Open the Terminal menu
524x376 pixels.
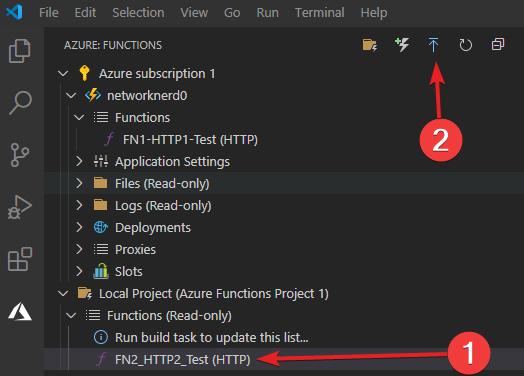pyautogui.click(x=319, y=13)
